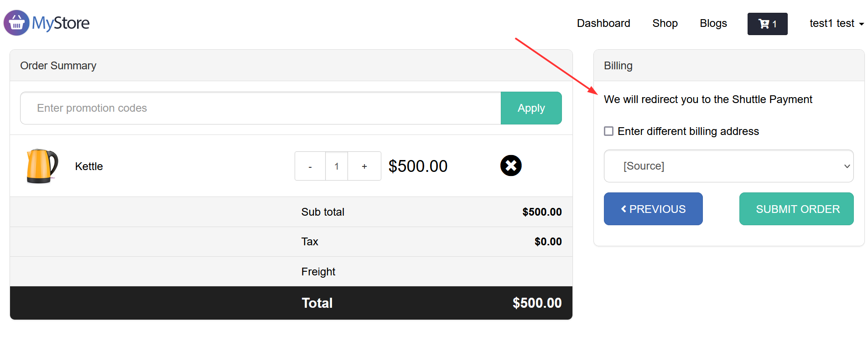Increase Kettle quantity with plus button
The image size is (868, 357).
tap(364, 166)
